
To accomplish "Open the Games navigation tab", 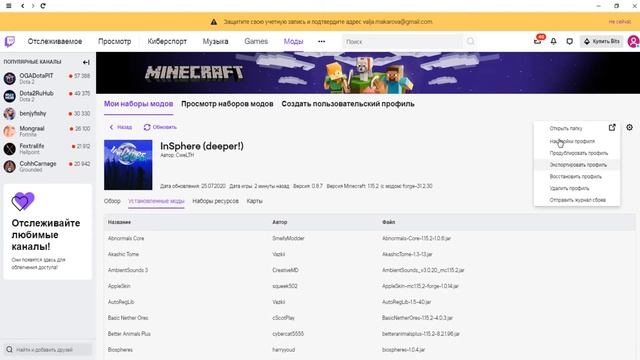I will (x=256, y=41).
